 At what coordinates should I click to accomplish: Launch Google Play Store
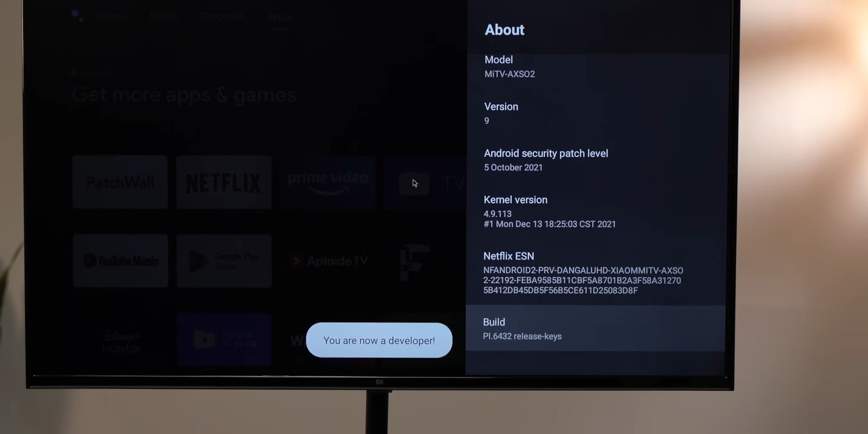[x=224, y=261]
